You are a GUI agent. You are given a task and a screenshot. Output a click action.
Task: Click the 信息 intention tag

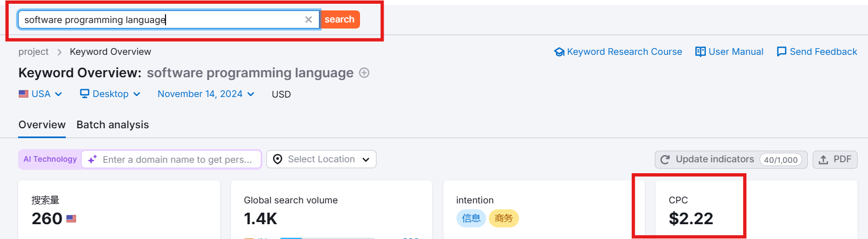pyautogui.click(x=471, y=218)
